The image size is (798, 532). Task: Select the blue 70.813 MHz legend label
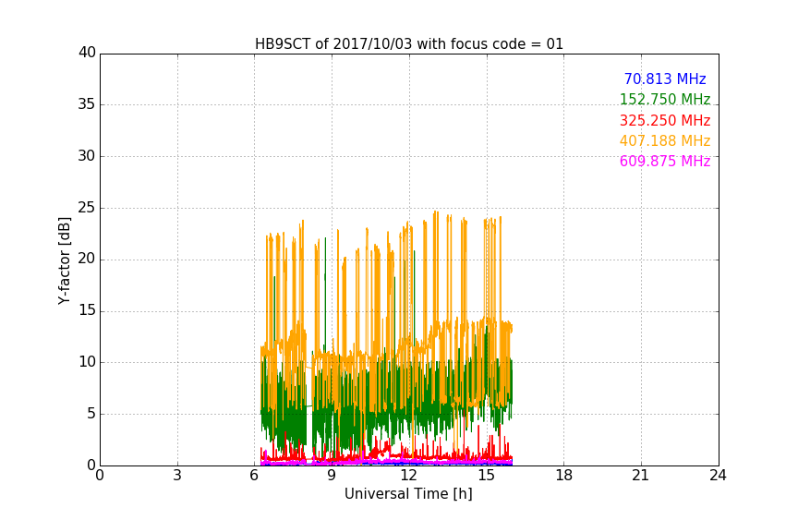(665, 79)
